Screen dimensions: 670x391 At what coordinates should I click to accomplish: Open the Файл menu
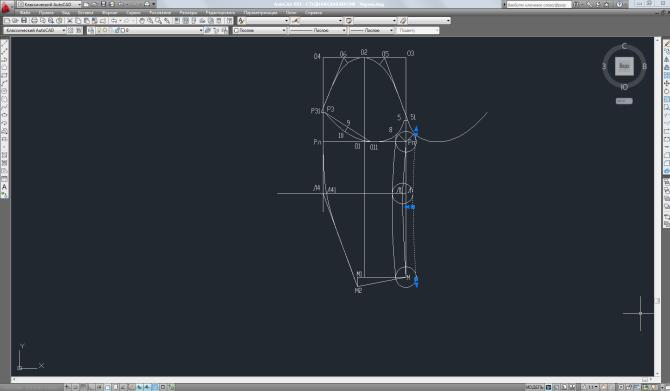click(x=25, y=12)
